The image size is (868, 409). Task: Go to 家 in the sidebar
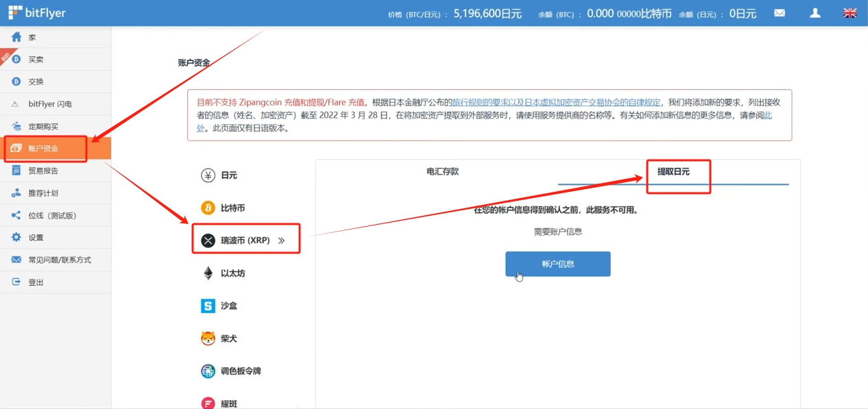point(56,37)
